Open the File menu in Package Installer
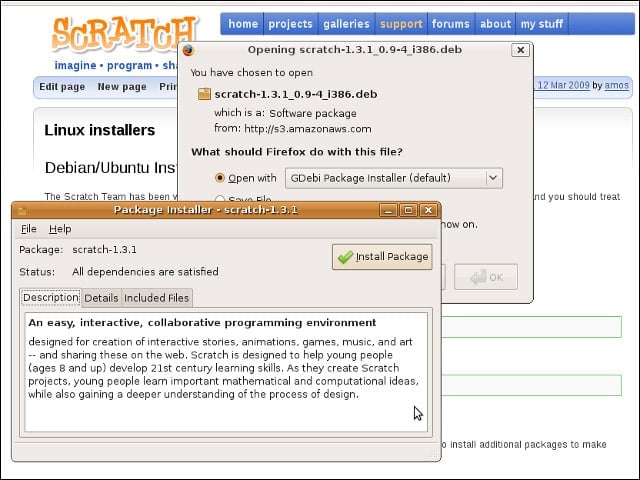The width and height of the screenshot is (640, 480). click(29, 229)
